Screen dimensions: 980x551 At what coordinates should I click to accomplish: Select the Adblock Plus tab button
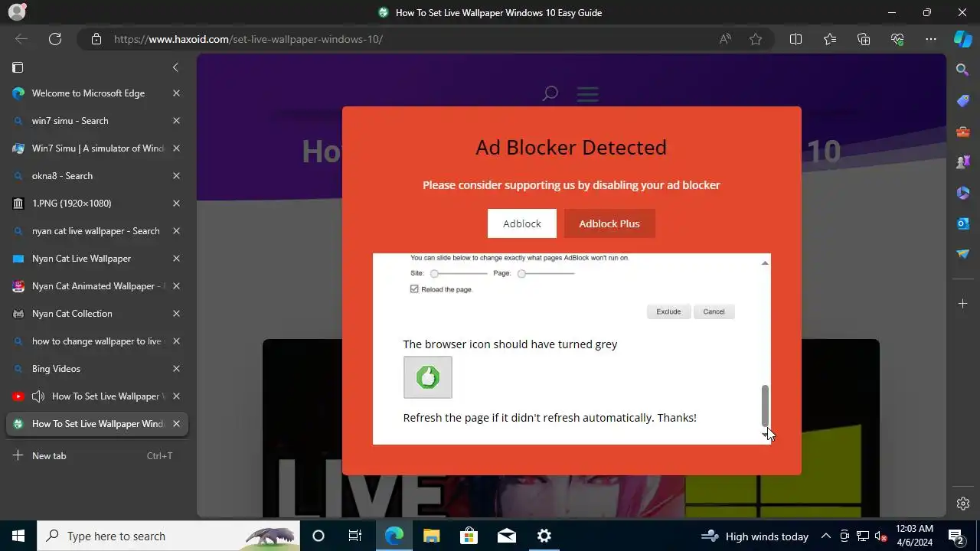609,223
